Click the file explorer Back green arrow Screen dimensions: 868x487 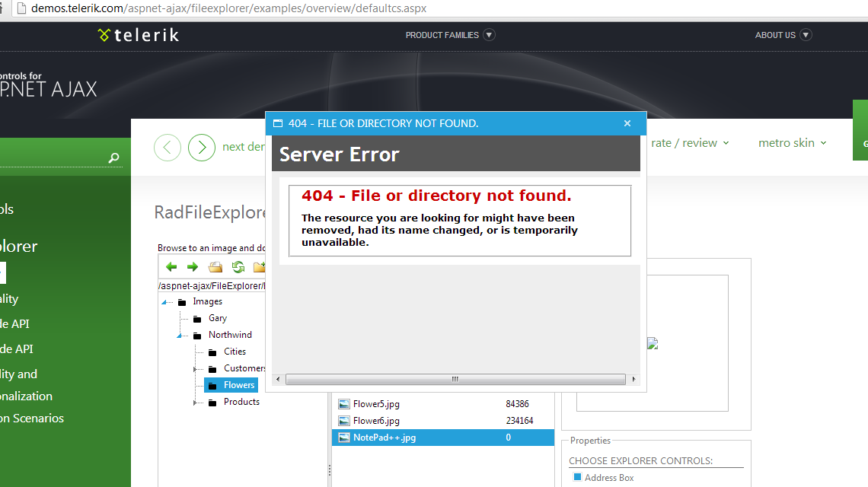pyautogui.click(x=171, y=267)
